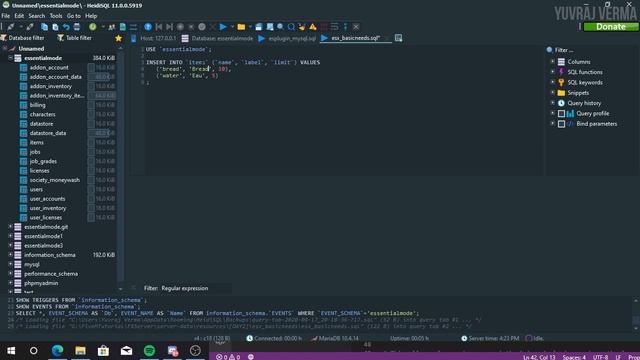
Task: Expand the Columns helper node
Action: 553,62
